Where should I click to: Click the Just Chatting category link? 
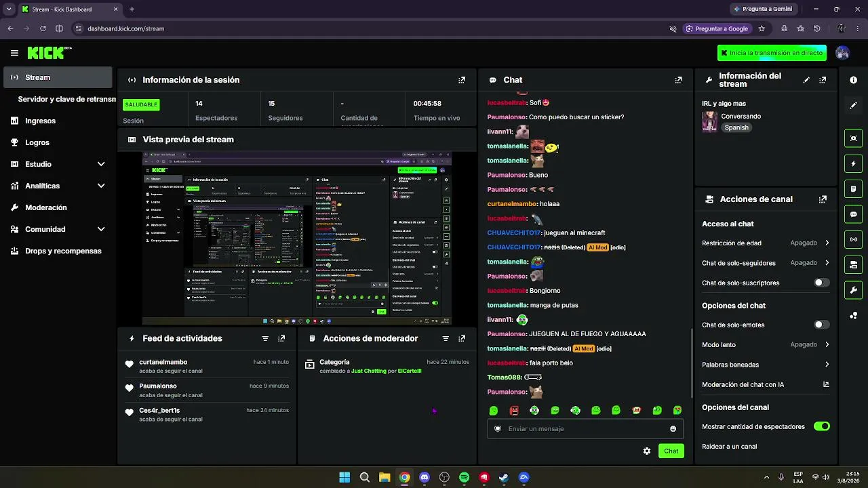369,371
